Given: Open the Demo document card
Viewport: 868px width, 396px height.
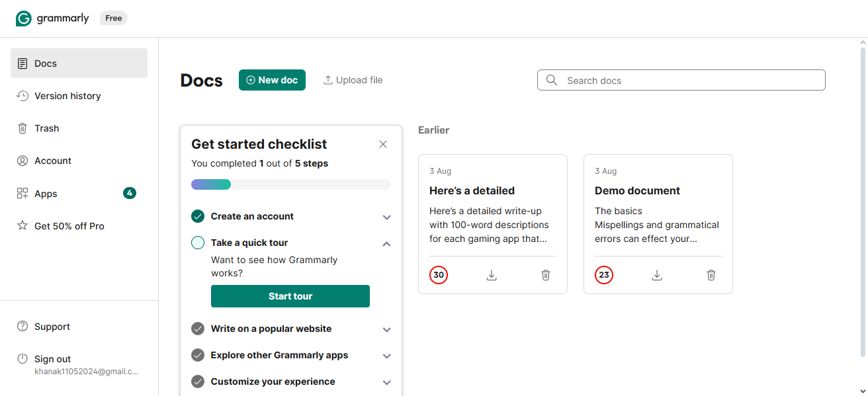Looking at the screenshot, I should 658,224.
